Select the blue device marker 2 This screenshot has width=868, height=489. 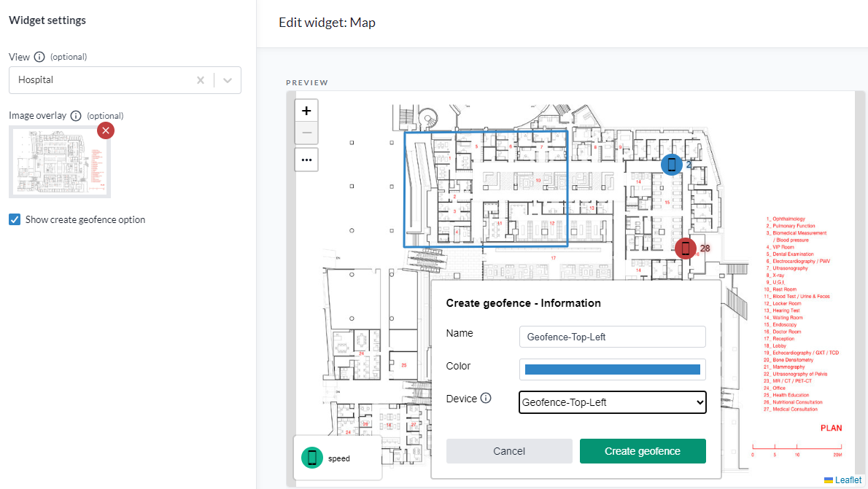click(x=672, y=165)
